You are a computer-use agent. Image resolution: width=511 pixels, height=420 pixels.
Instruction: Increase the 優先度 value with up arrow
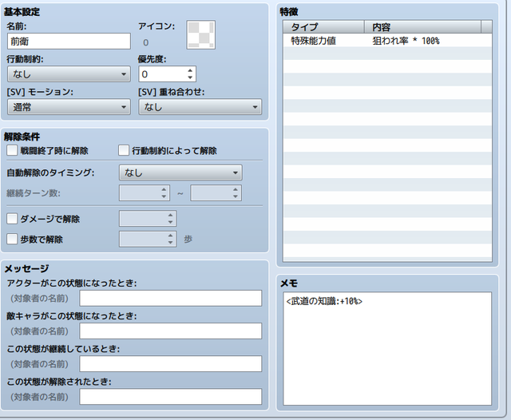[x=190, y=70]
